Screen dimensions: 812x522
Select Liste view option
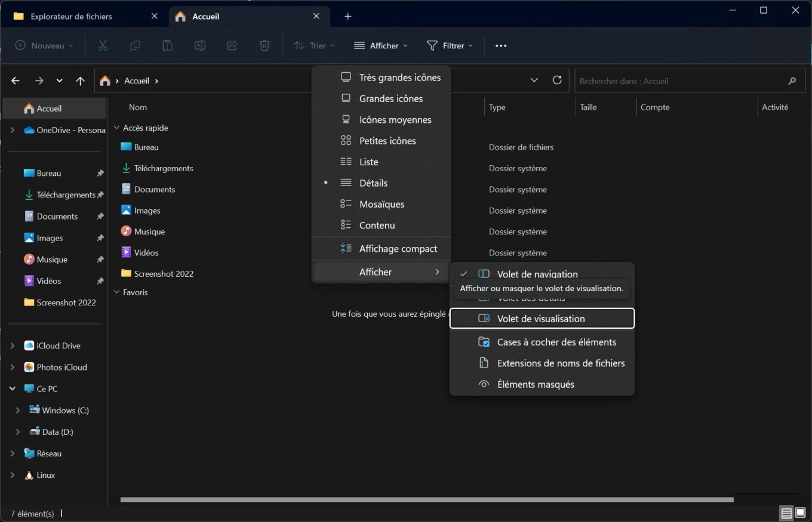pyautogui.click(x=381, y=162)
